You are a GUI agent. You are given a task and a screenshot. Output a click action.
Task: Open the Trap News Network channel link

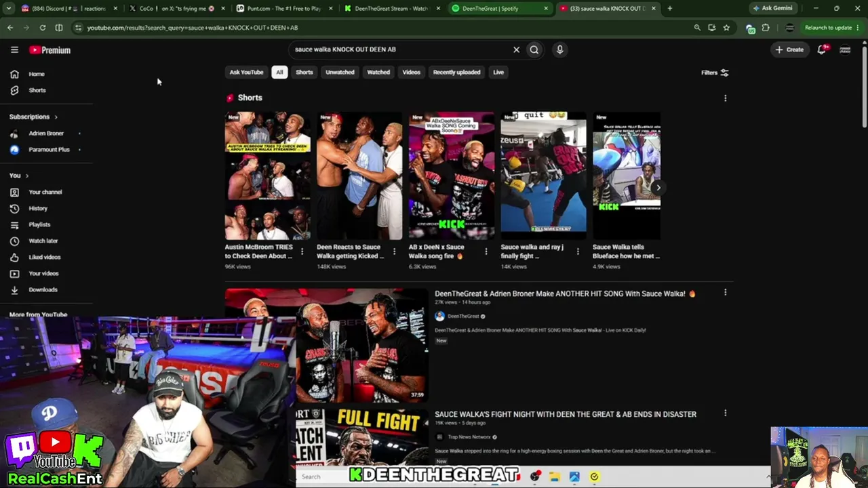point(469,437)
